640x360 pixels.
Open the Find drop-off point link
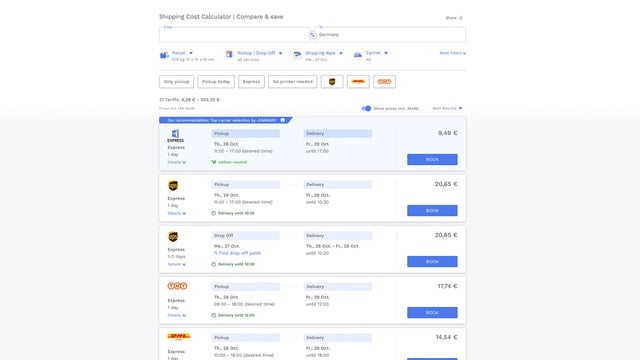(x=238, y=253)
